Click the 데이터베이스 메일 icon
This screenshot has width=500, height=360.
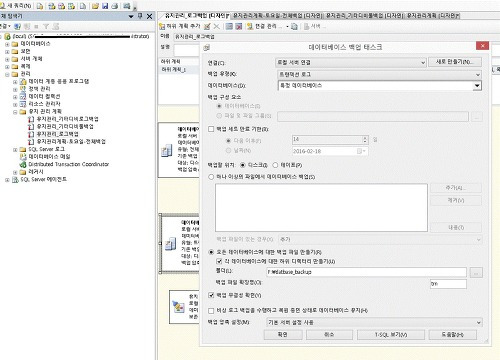pyautogui.click(x=23, y=157)
